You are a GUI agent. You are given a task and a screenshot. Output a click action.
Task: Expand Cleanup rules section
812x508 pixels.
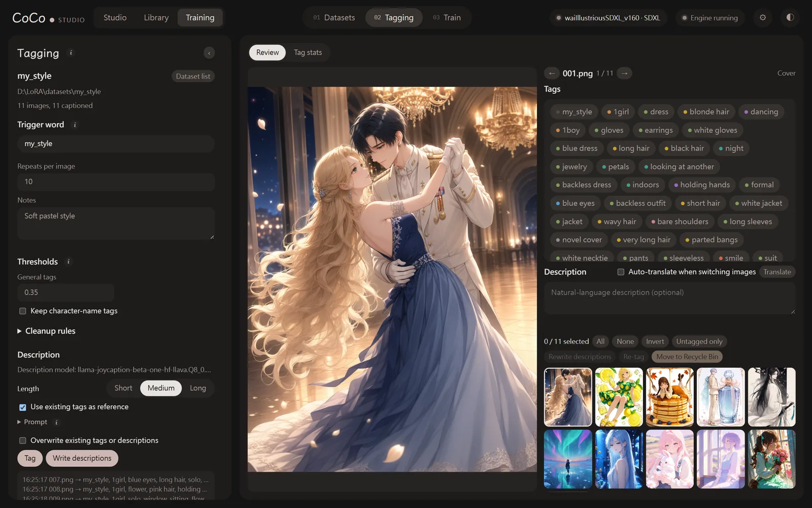click(46, 331)
